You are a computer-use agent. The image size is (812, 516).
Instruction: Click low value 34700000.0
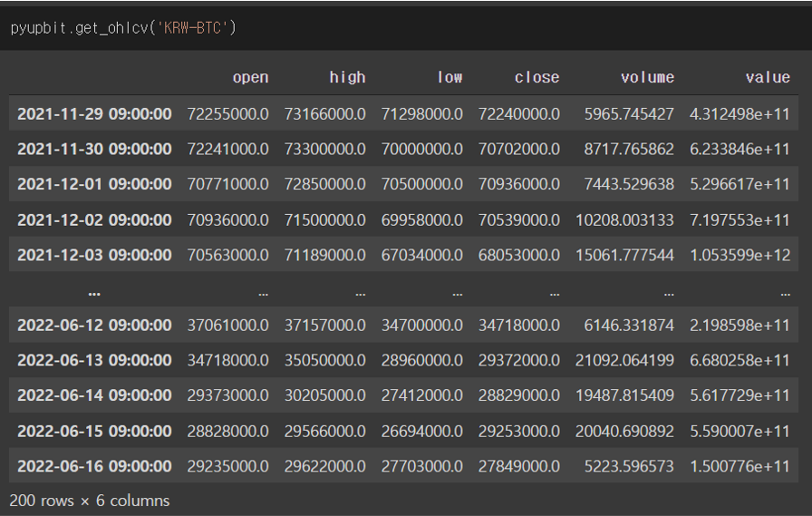click(x=422, y=326)
